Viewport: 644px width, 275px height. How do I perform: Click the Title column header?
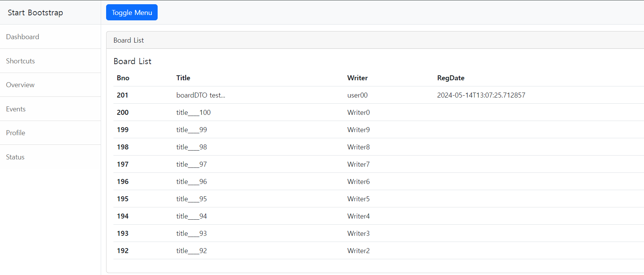tap(183, 78)
